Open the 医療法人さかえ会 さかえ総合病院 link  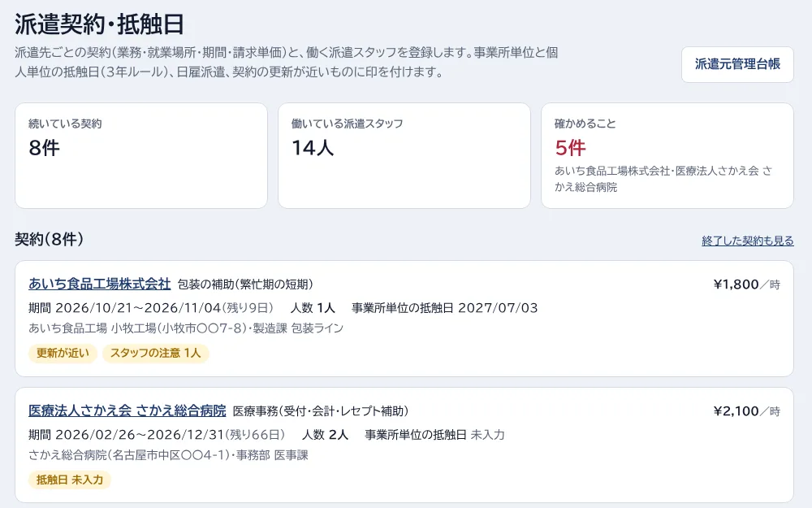[x=127, y=410]
